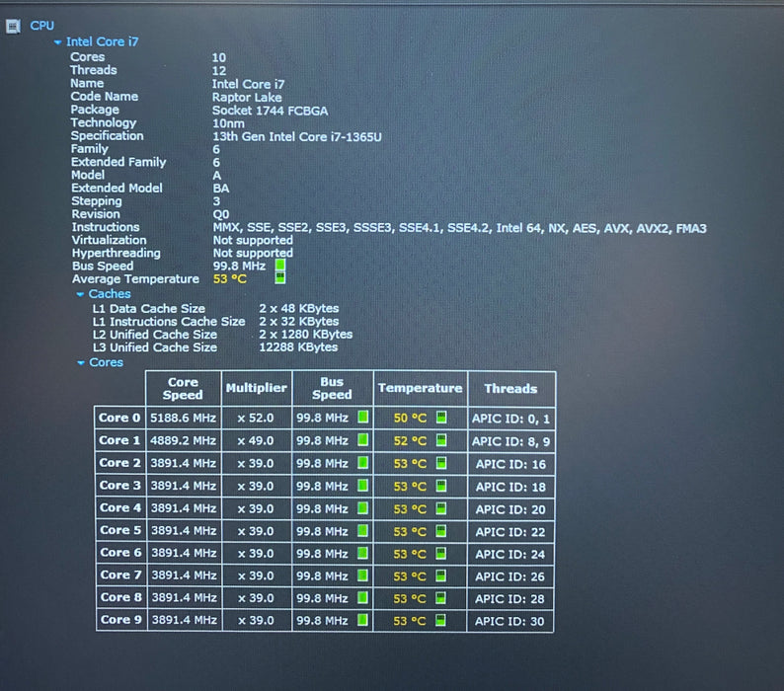Click Core 1 speed 4889.2 MHz cell
The image size is (784, 691).
[x=183, y=440]
